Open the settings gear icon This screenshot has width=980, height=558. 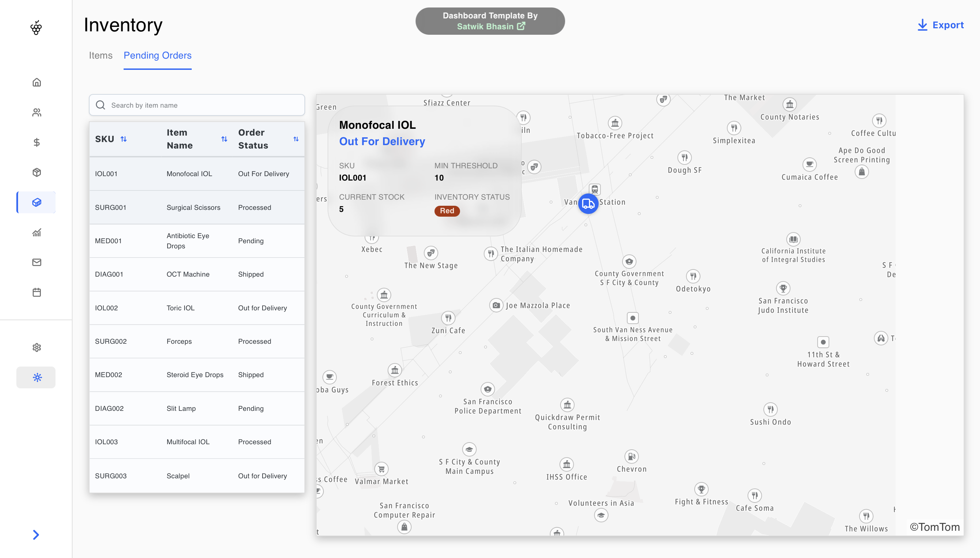[x=36, y=347]
